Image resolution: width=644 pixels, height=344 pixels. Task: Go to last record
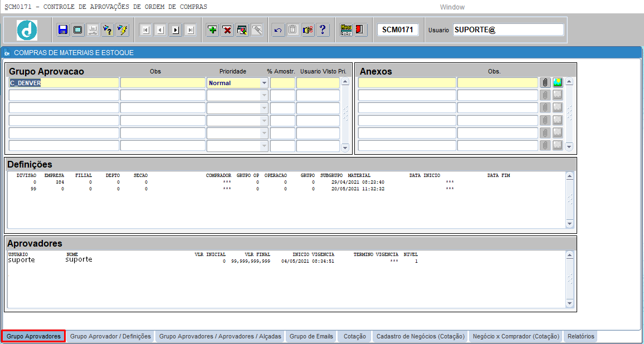[x=190, y=30]
